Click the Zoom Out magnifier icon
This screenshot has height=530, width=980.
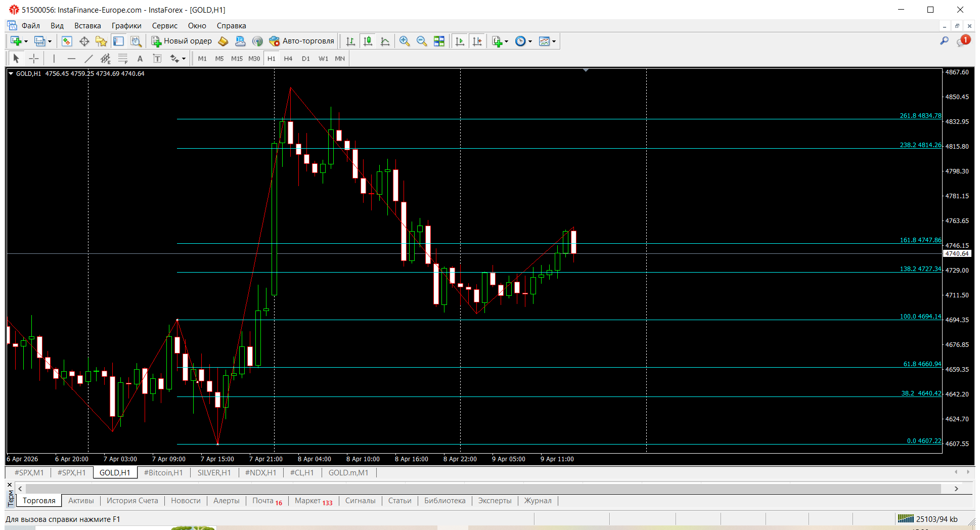coord(422,41)
